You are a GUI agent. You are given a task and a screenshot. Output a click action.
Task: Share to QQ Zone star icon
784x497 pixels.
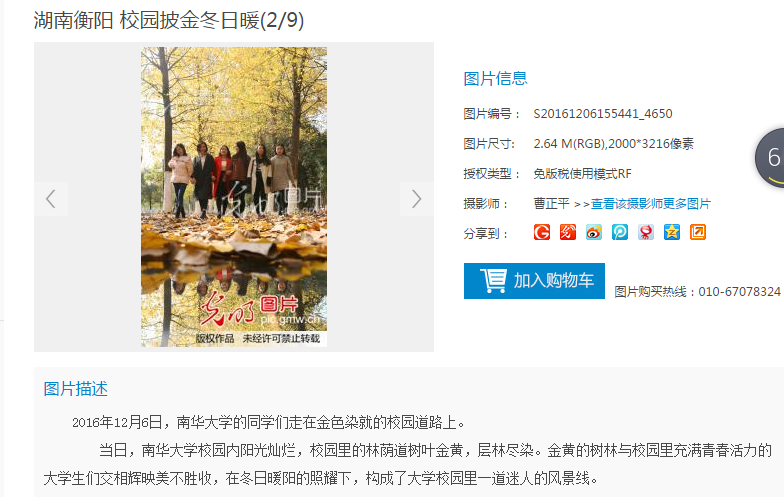tap(672, 232)
